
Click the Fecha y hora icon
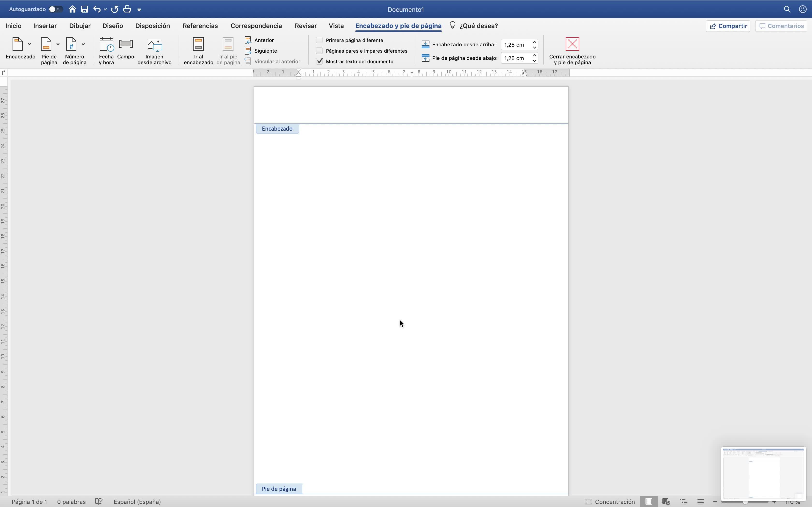tap(106, 45)
